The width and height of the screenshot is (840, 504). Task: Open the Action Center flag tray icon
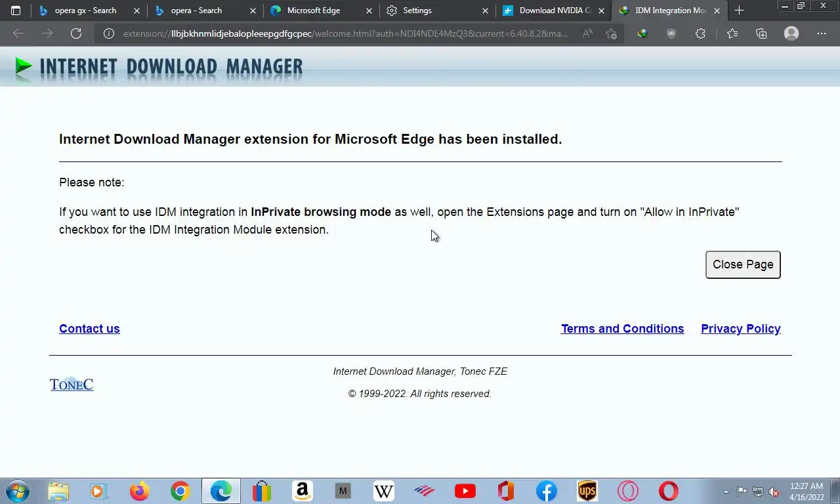[x=742, y=492]
